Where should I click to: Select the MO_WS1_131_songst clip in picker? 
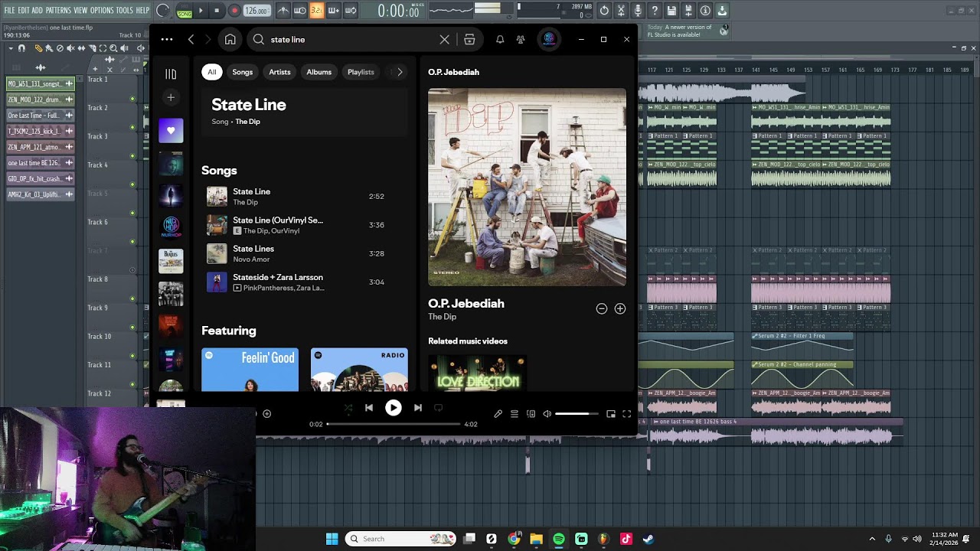click(41, 83)
